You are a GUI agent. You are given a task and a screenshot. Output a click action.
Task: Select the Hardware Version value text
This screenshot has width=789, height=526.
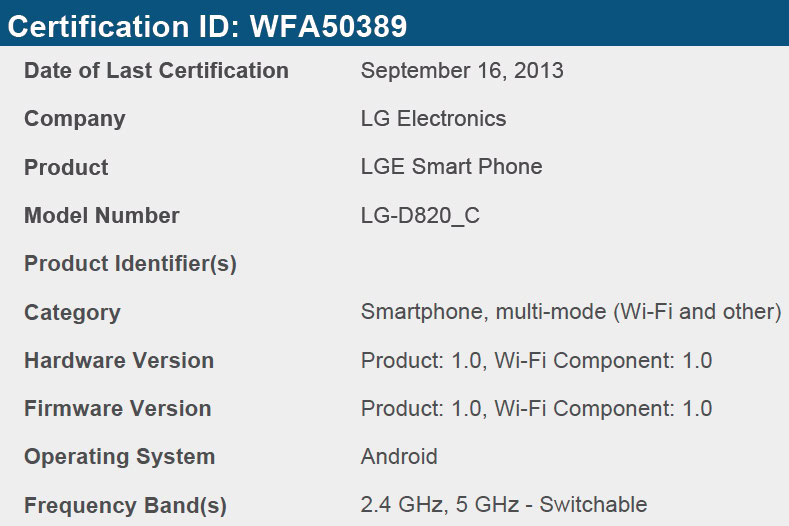tap(536, 361)
